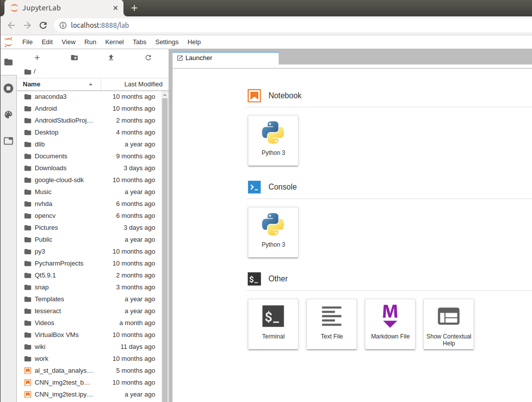Reload the browser page
The image size is (532, 402).
point(43,25)
